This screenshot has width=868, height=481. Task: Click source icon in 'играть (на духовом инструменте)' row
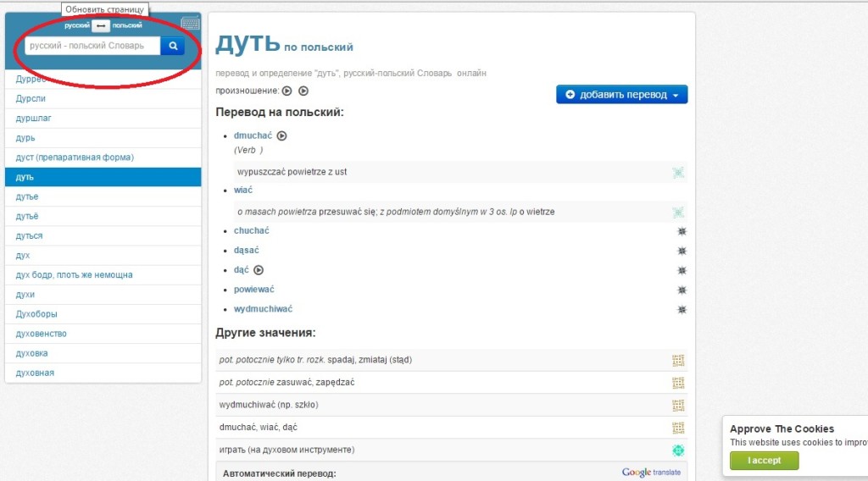coord(678,451)
